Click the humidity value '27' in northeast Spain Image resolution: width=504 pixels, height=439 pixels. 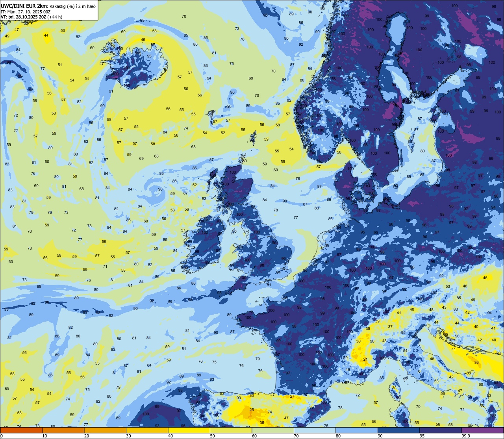292,396
